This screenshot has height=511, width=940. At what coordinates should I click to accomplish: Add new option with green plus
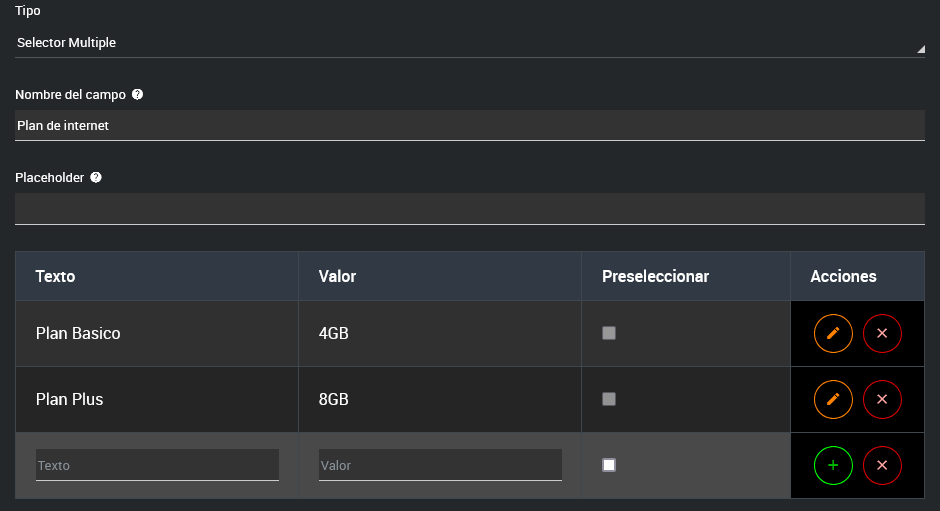pyautogui.click(x=833, y=465)
